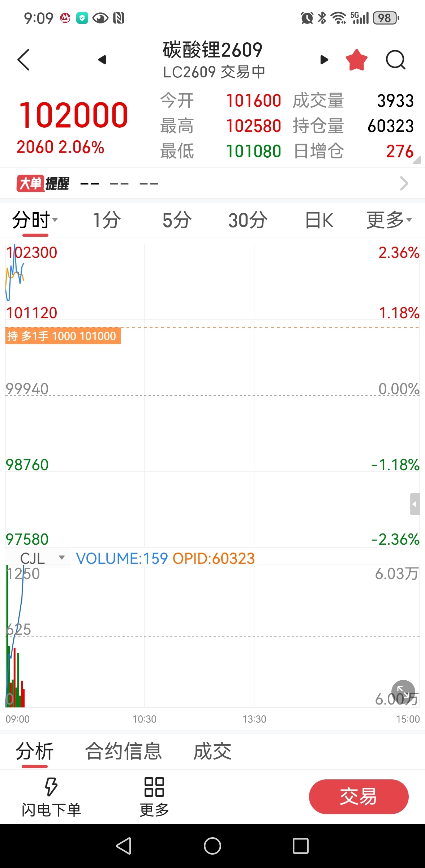This screenshot has height=868, width=425.
Task: Open fullscreen chart with expand icon
Action: tap(403, 692)
